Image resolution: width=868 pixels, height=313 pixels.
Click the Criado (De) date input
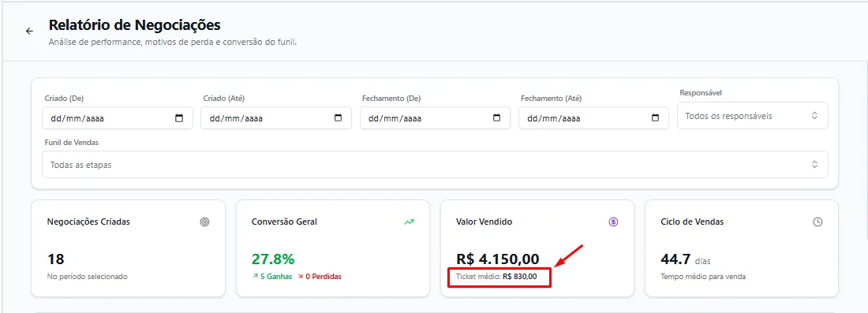click(x=118, y=117)
